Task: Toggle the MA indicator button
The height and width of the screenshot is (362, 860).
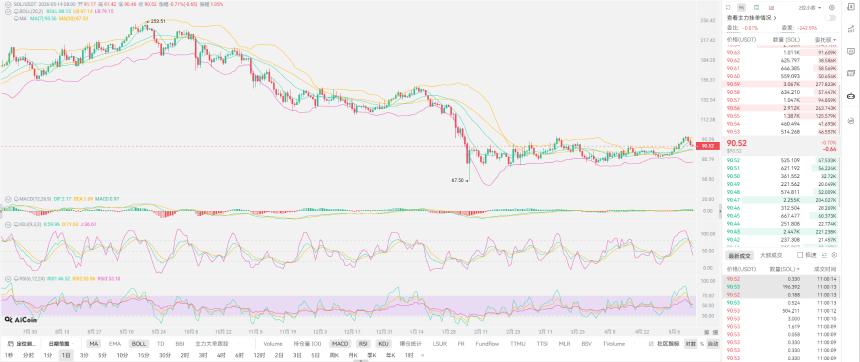Action: point(93,344)
